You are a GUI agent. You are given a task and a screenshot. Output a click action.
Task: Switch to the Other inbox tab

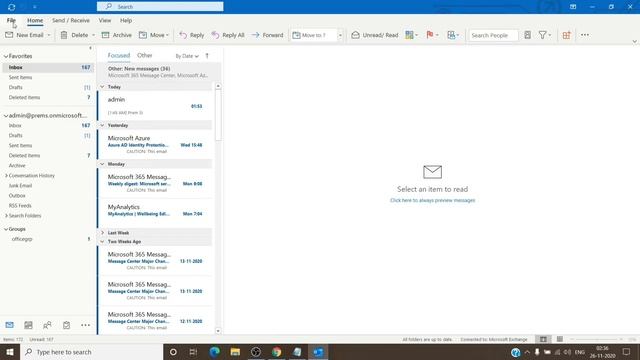[144, 56]
